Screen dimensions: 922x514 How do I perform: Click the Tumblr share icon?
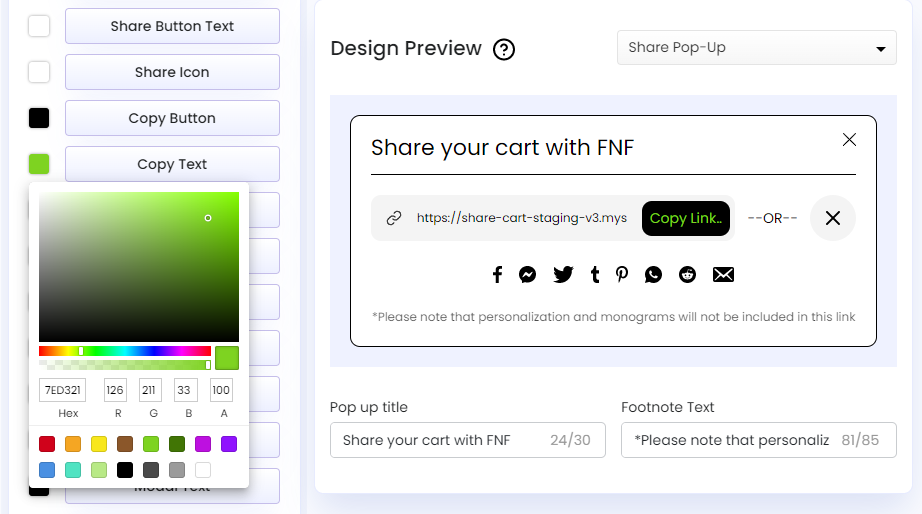595,275
